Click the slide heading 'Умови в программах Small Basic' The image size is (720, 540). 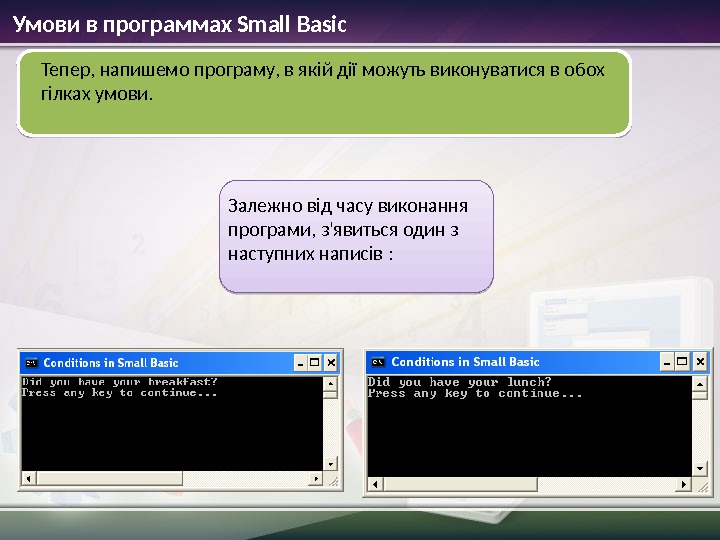[180, 24]
